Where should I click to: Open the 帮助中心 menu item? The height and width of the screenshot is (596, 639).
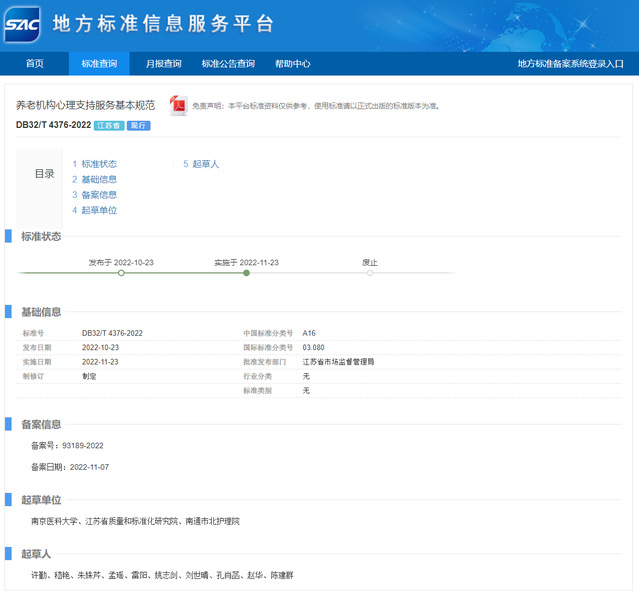pyautogui.click(x=293, y=64)
